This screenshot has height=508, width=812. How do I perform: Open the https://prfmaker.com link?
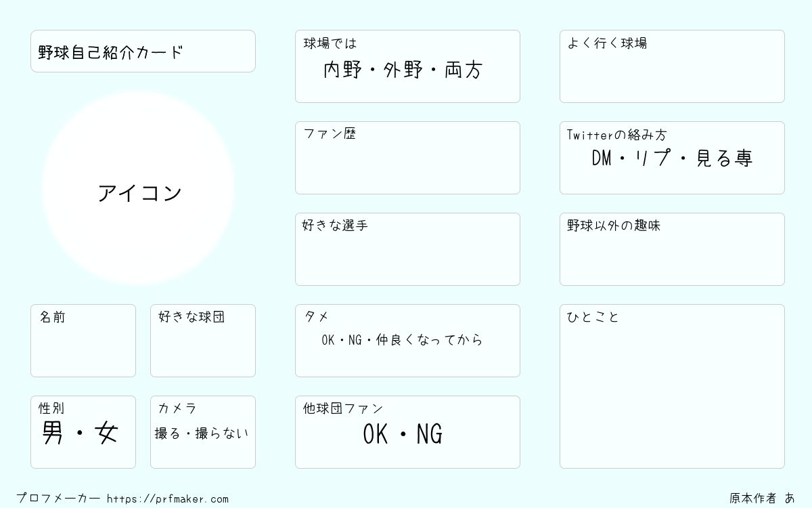[x=168, y=499]
